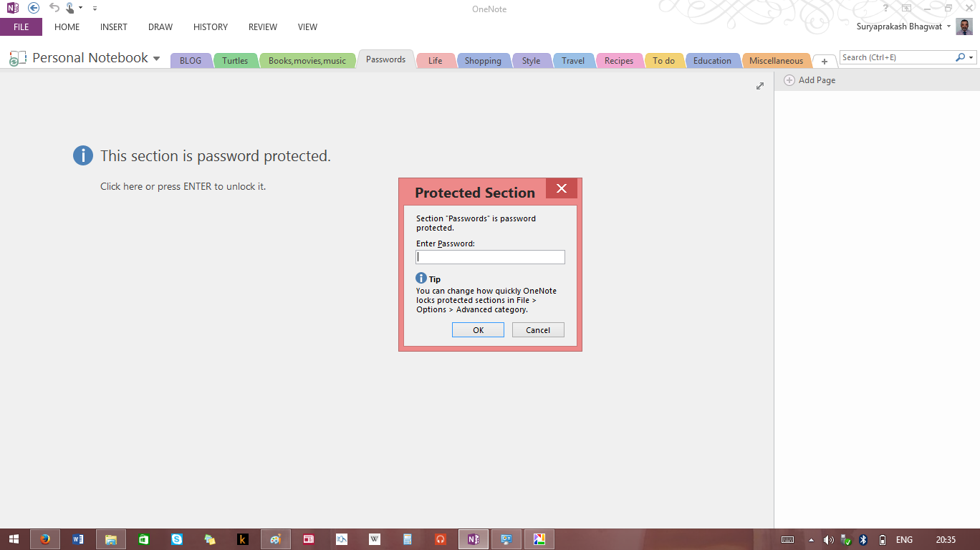Switch to the HISTORY ribbon tab
Viewport: 980px width, 550px height.
(211, 27)
